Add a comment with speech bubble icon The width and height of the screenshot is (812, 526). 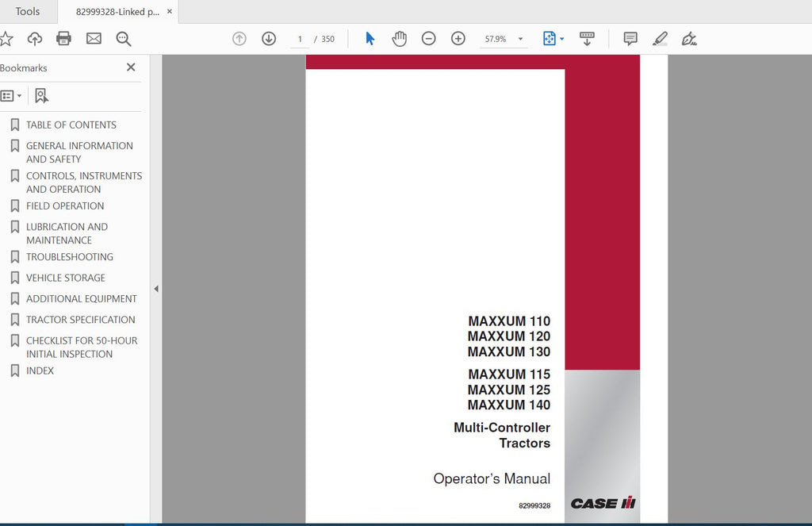pyautogui.click(x=630, y=38)
